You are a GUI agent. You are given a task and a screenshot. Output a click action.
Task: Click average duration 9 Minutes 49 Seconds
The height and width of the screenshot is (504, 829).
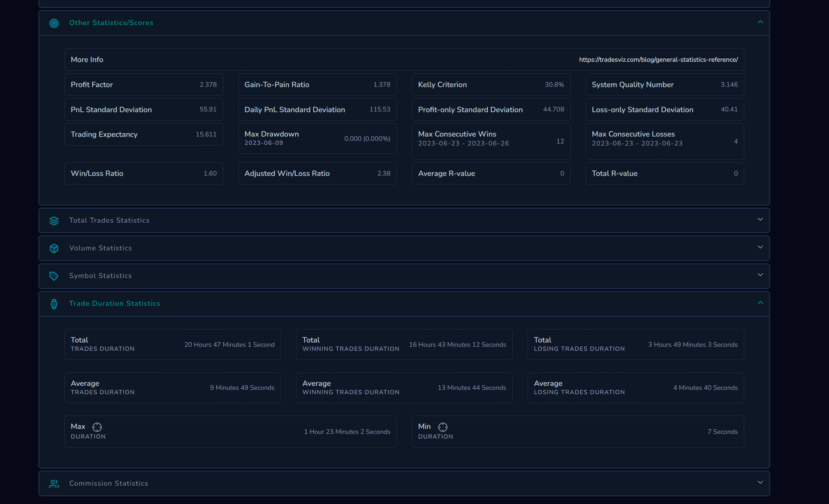click(x=242, y=388)
